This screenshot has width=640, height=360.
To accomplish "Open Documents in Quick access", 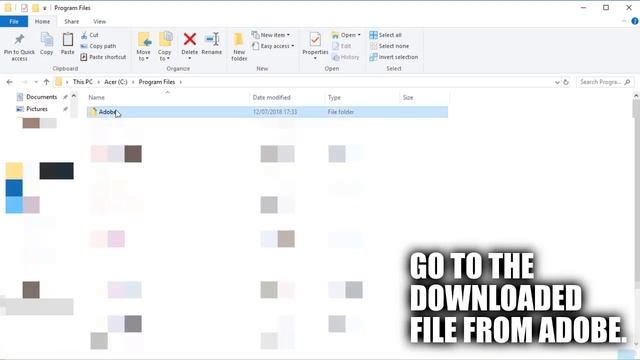I will point(42,97).
